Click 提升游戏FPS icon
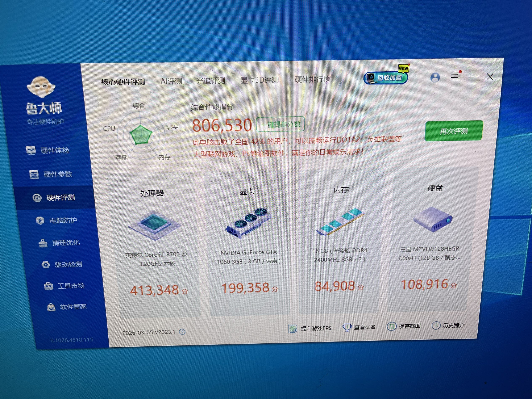The width and height of the screenshot is (532, 399). pyautogui.click(x=293, y=329)
